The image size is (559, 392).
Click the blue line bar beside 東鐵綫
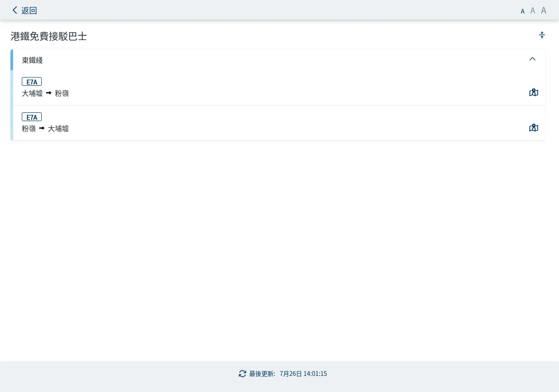pos(12,60)
